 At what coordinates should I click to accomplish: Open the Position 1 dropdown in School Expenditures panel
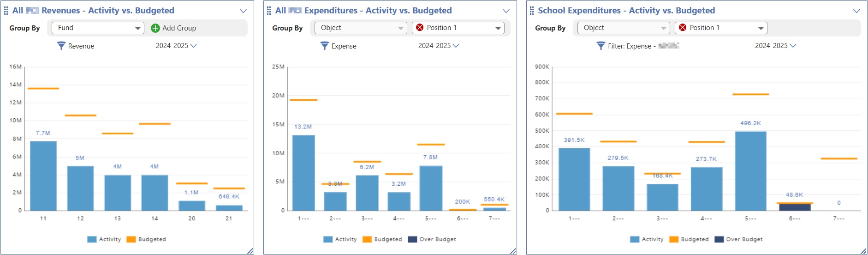pos(721,28)
